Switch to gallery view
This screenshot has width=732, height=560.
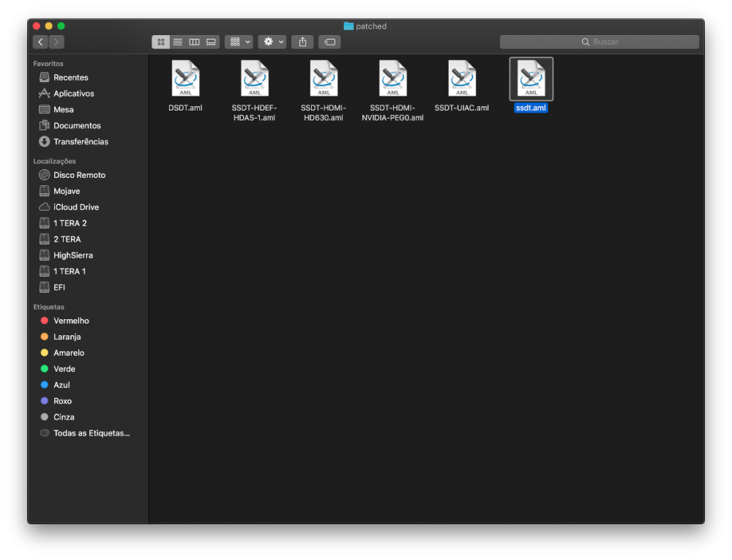point(211,42)
